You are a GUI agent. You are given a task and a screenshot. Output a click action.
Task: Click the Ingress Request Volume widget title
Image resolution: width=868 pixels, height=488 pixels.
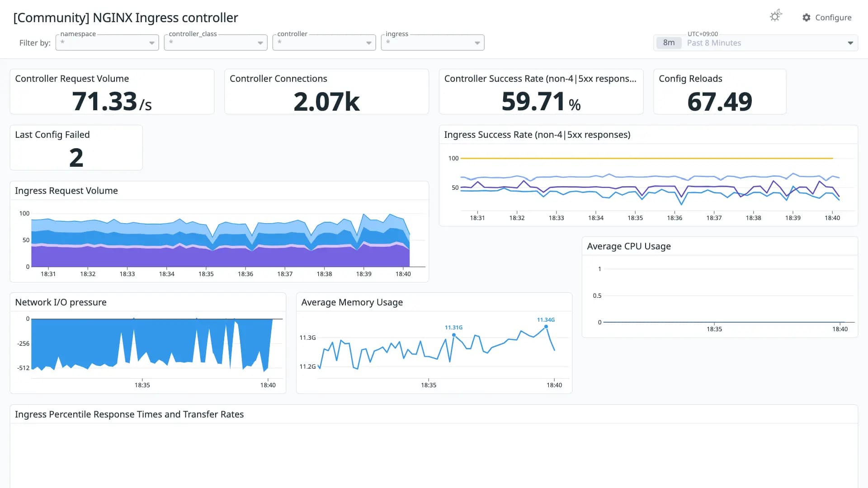tap(66, 191)
